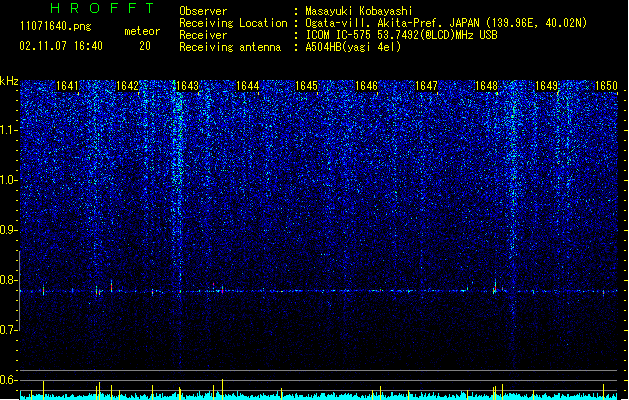Click the 1647 time marker

(x=426, y=86)
